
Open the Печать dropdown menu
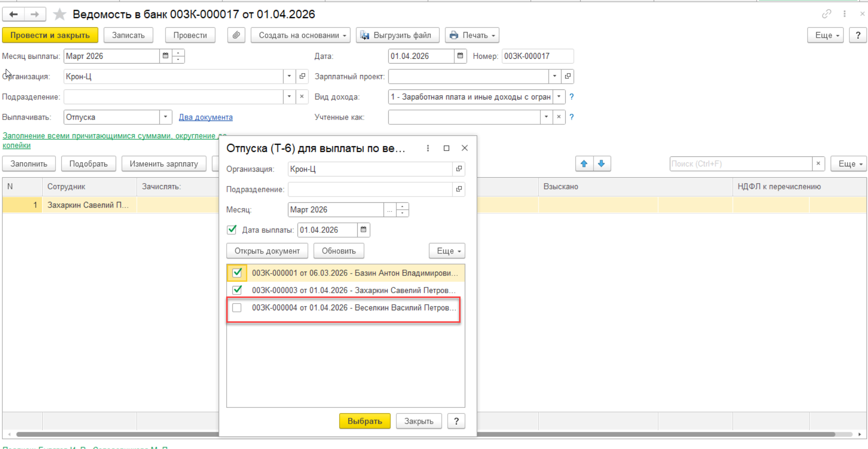(x=472, y=35)
